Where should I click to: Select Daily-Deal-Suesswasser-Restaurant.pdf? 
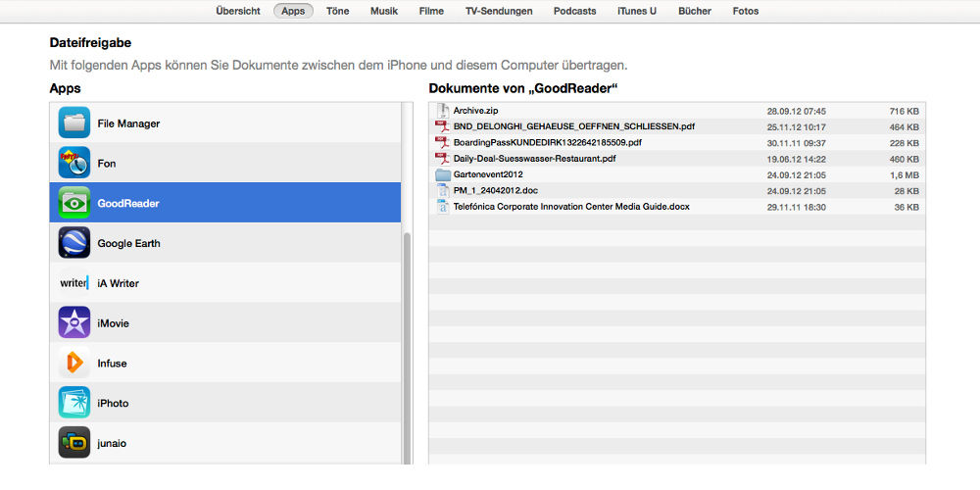(534, 159)
